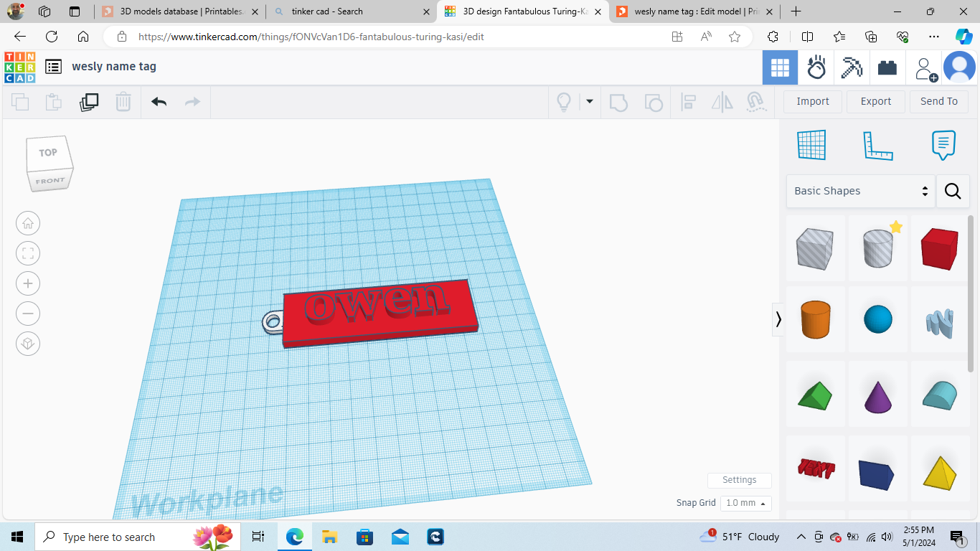The height and width of the screenshot is (551, 980).
Task: Select the yellow Pyramid shape
Action: (940, 472)
